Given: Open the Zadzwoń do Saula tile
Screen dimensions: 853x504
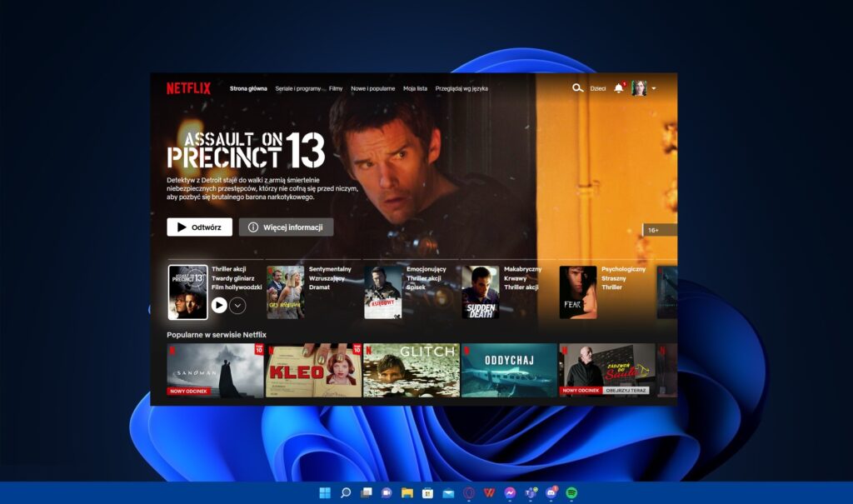Looking at the screenshot, I should 607,370.
